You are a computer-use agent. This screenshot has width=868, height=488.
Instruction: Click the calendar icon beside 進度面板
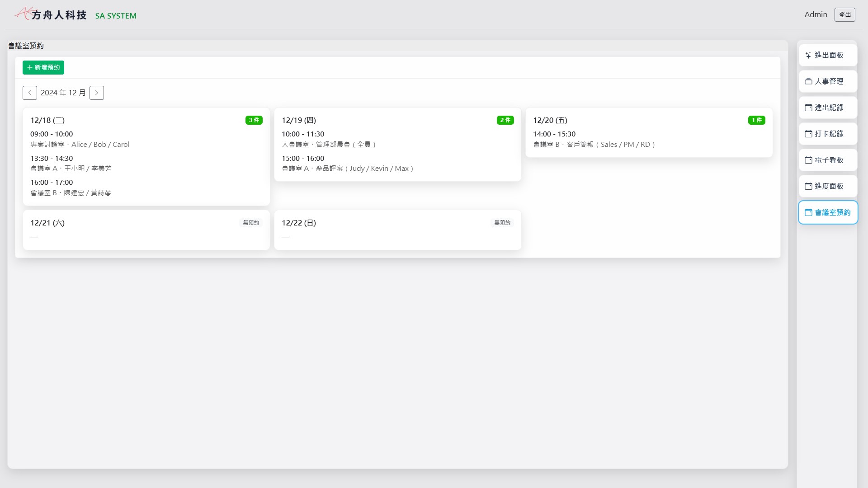808,186
